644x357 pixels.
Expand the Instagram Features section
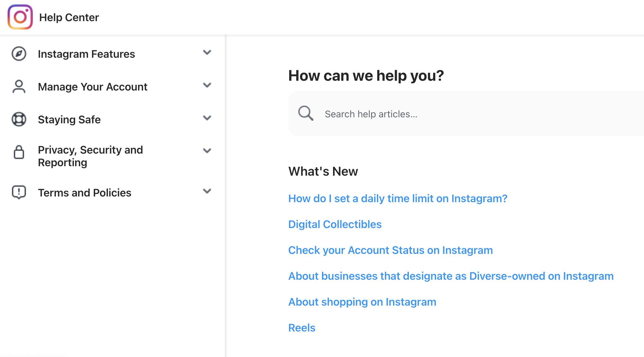point(207,53)
